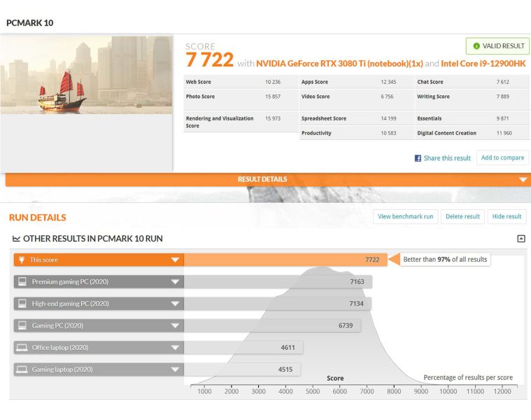Click the VALID RESULT badge

(x=497, y=46)
